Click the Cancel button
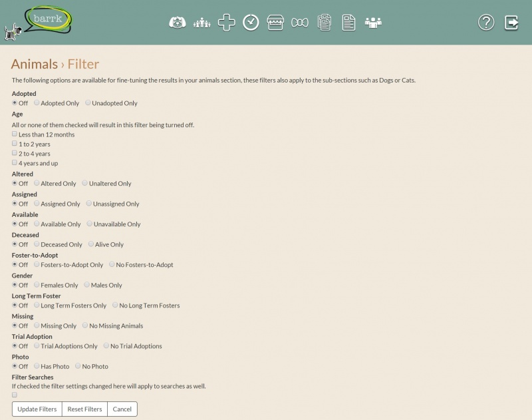Image resolution: width=532 pixels, height=420 pixels. coord(122,409)
